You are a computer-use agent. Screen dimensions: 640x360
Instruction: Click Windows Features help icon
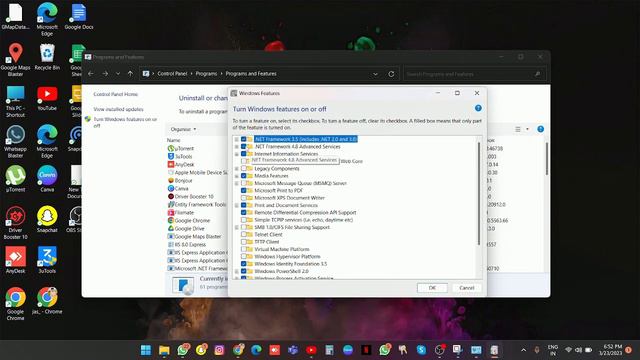click(478, 108)
